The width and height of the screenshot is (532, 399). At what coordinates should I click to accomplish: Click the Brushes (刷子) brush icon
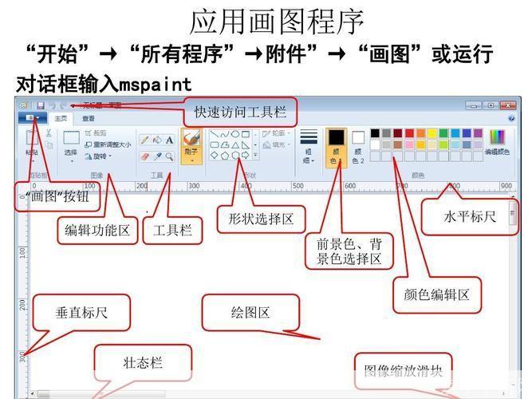[191, 138]
